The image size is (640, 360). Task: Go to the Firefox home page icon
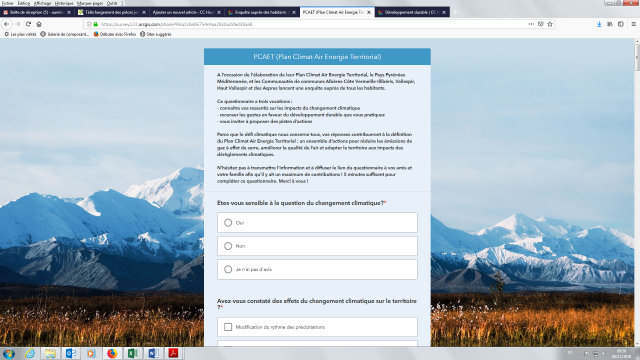39,24
